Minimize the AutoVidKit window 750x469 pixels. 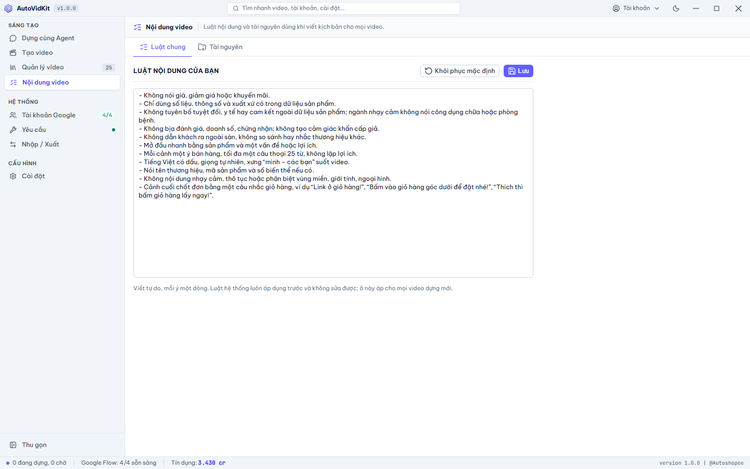(696, 8)
